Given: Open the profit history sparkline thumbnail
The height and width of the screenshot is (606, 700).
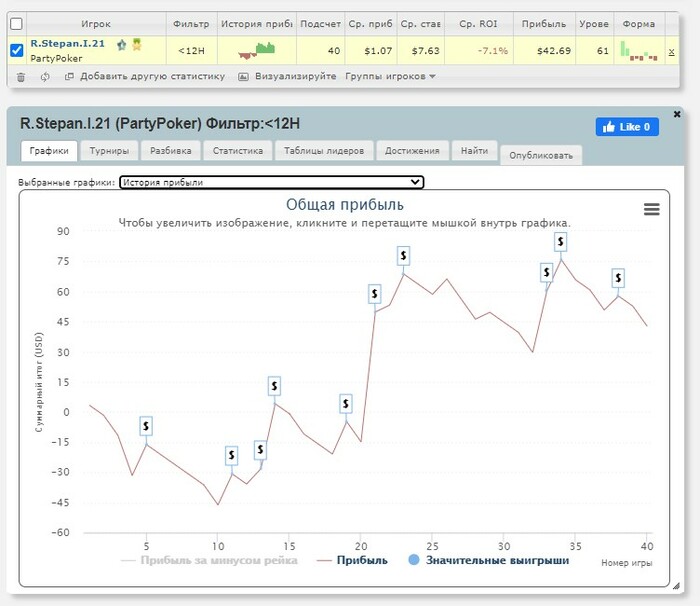Looking at the screenshot, I should [257, 50].
